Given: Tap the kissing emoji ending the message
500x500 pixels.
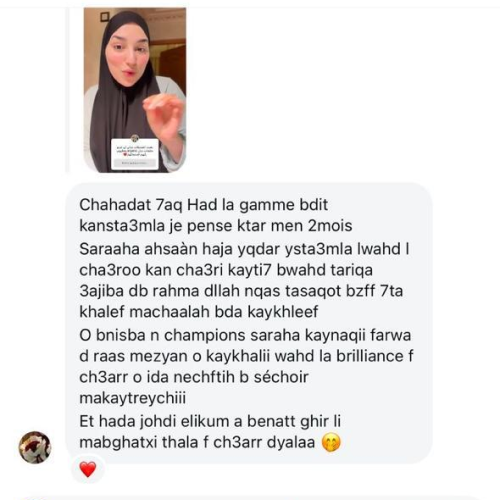Looking at the screenshot, I should (331, 443).
